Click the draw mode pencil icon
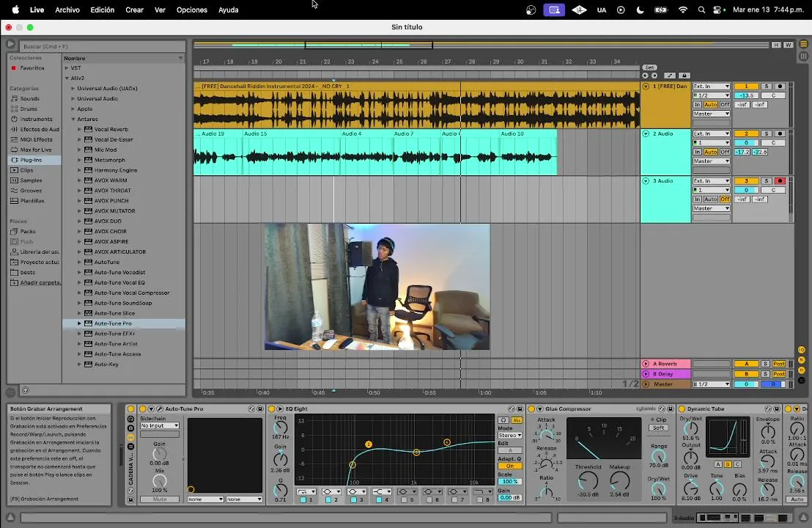Viewport: 812px width, 528px height. pos(670,76)
